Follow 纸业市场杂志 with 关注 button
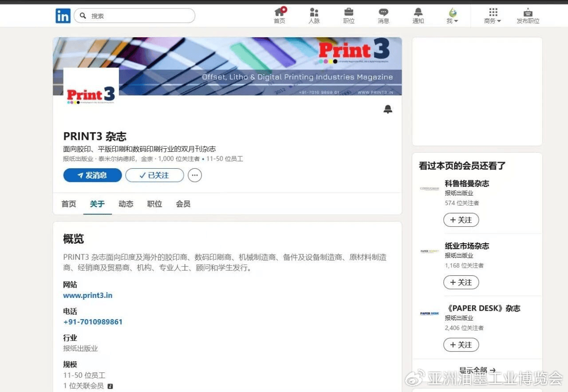Image resolution: width=568 pixels, height=392 pixels. 461,282
